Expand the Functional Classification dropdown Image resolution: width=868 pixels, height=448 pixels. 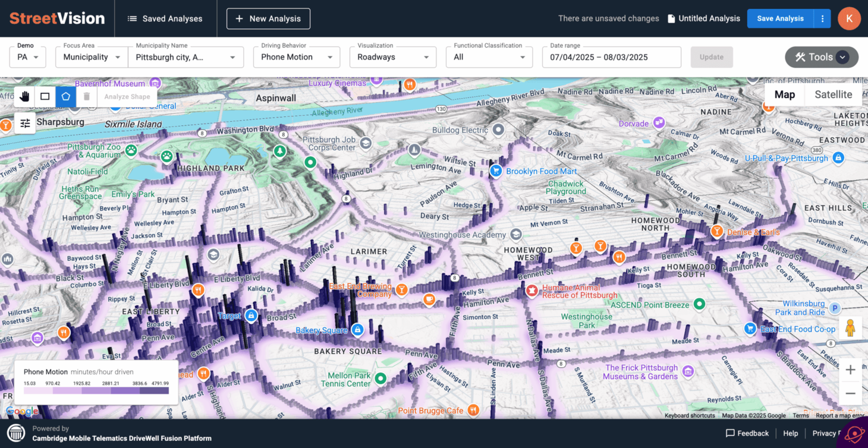(489, 57)
